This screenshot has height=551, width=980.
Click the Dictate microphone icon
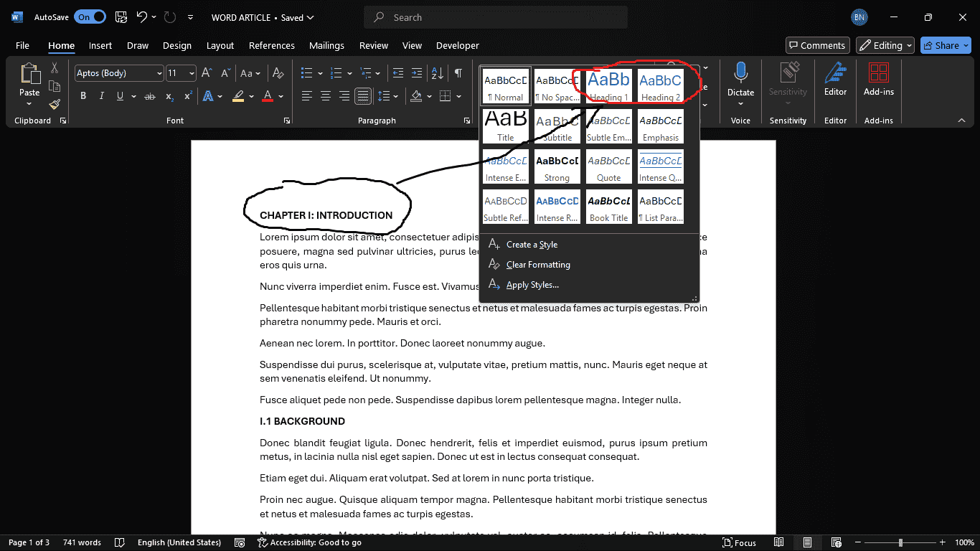740,73
